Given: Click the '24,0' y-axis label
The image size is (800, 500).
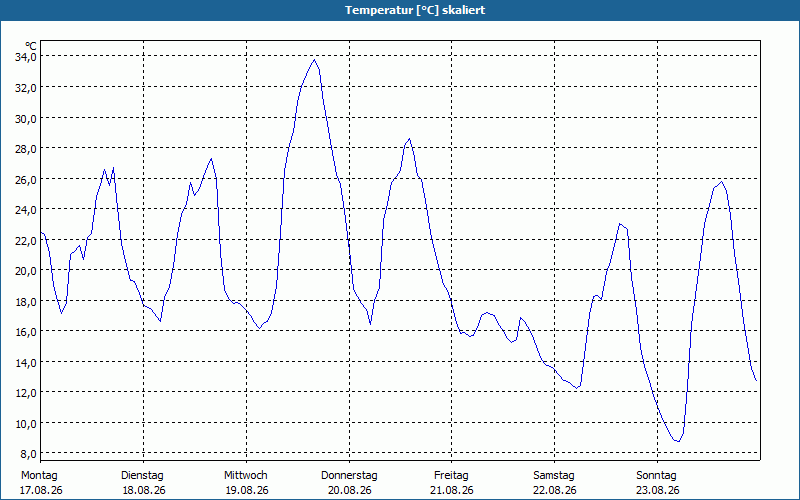Looking at the screenshot, I should [x=25, y=209].
